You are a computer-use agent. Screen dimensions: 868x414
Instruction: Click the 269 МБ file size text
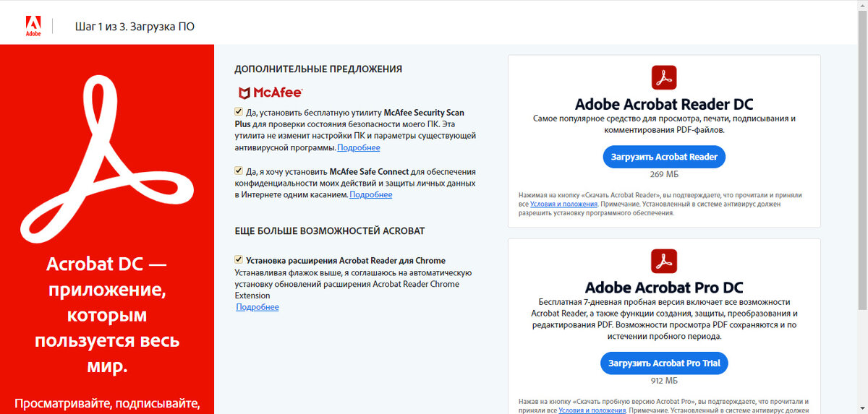664,174
